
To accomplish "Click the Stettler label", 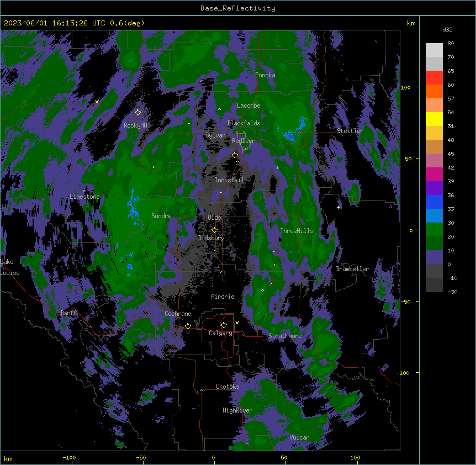I will (x=350, y=131).
